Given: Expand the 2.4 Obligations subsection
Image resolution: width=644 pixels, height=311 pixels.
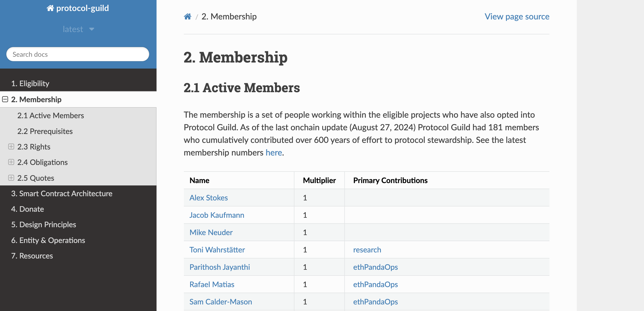Looking at the screenshot, I should tap(11, 162).
